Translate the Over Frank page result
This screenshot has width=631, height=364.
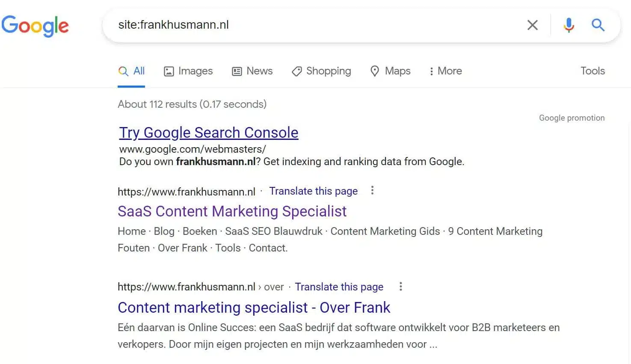point(339,287)
